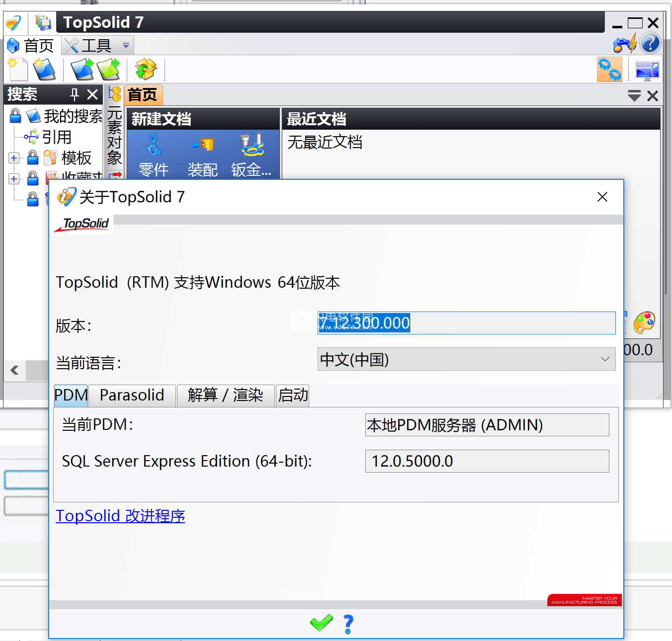Click the SQL Server version field
This screenshot has height=641, width=672.
point(487,461)
